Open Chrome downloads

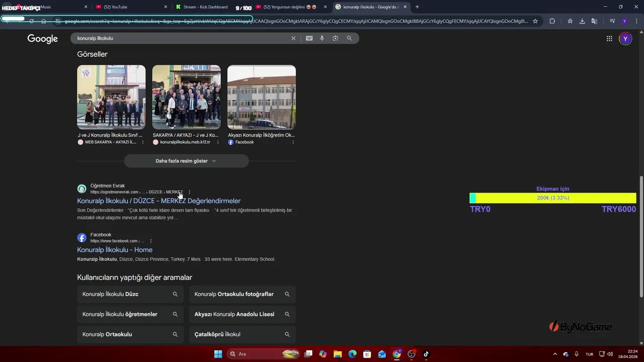[x=582, y=21]
